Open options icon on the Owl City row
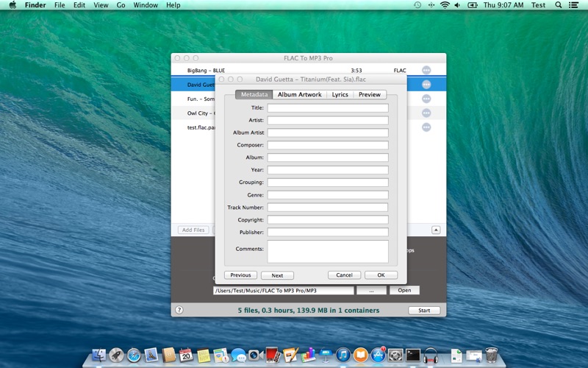Screen dimensions: 588x368 click(426, 113)
